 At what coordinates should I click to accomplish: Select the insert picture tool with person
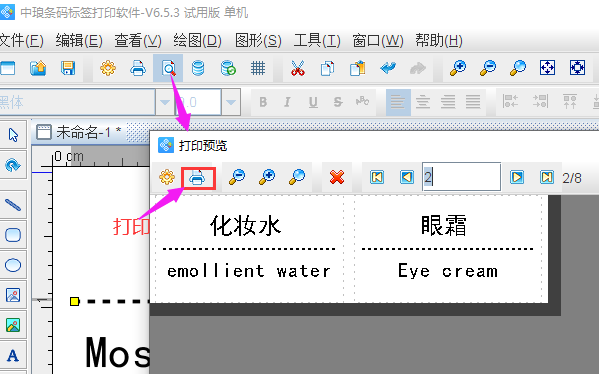point(13,295)
